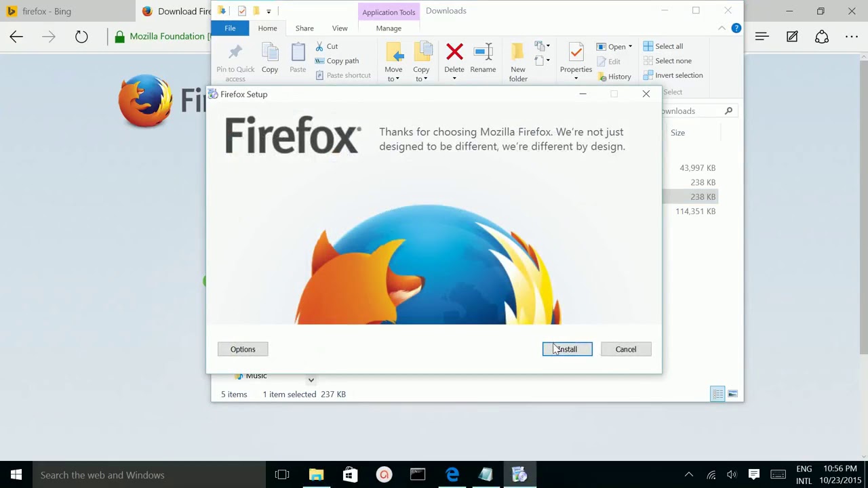Click Edit in the ribbon
This screenshot has height=488, width=868.
[608, 61]
